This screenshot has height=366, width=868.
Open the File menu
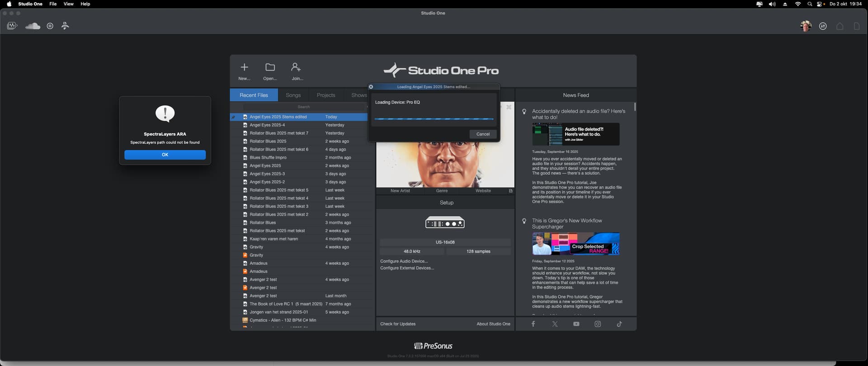[x=53, y=4]
